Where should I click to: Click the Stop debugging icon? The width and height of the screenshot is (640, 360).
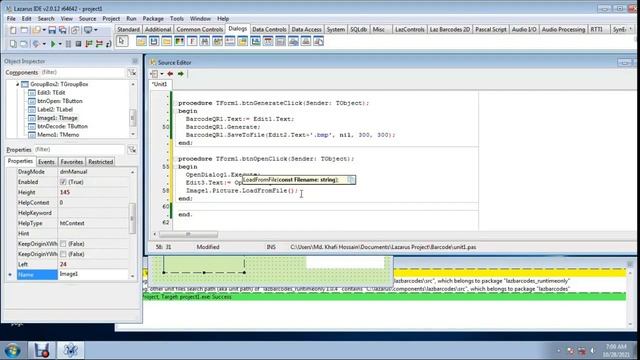point(78,44)
